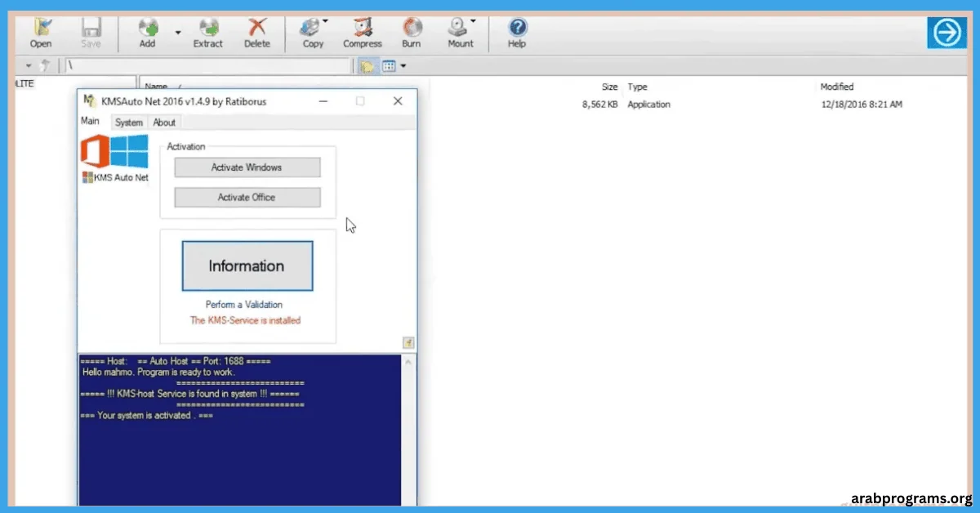Click the large Information button

click(247, 265)
